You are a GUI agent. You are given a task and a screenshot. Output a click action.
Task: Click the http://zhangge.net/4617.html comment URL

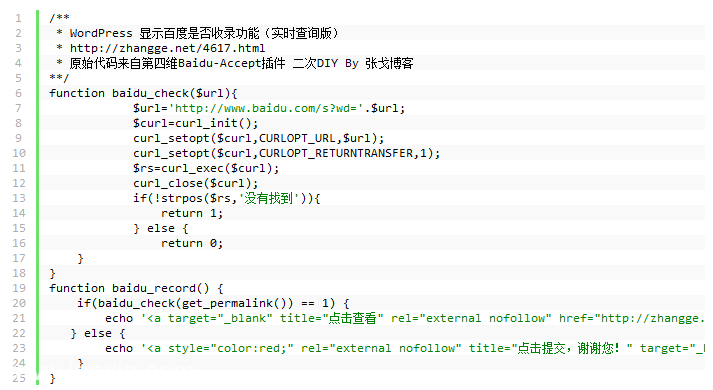tap(167, 48)
